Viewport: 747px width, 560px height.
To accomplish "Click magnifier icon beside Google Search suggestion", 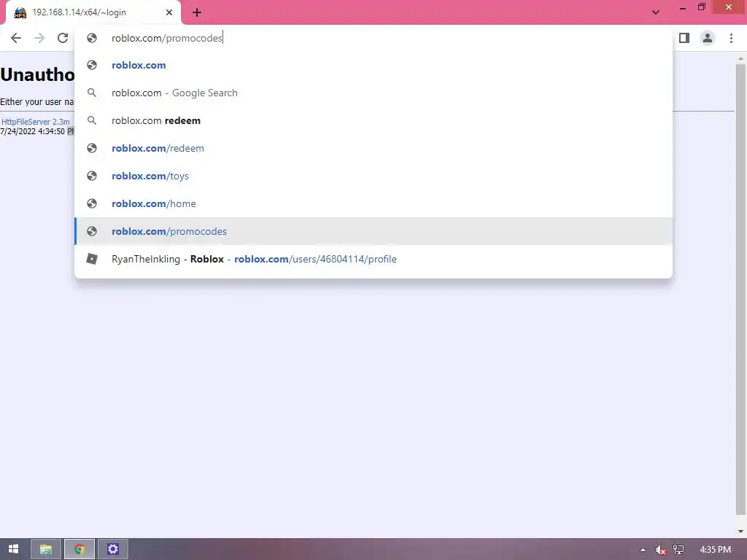I will point(92,93).
